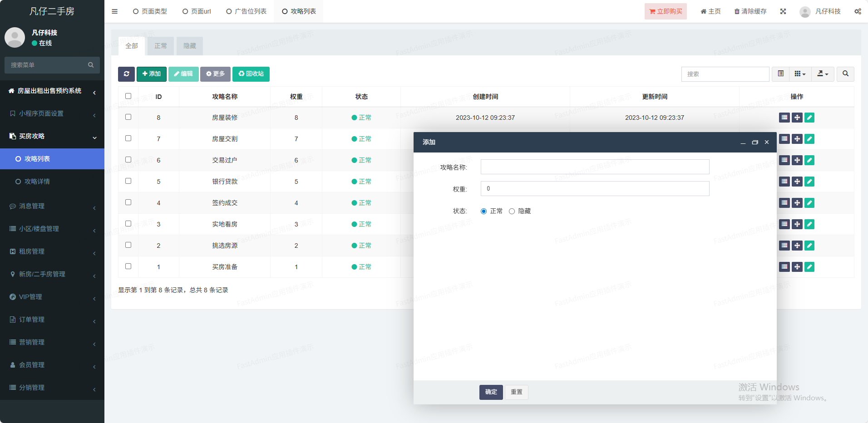Image resolution: width=868 pixels, height=423 pixels.
Task: Toggle the table list view icon
Action: coord(780,74)
